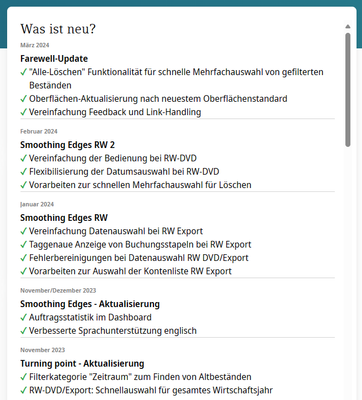Click the checkmark beside Vereinfachung Feedback und Link-Handling
The height and width of the screenshot is (400, 362).
23,112
